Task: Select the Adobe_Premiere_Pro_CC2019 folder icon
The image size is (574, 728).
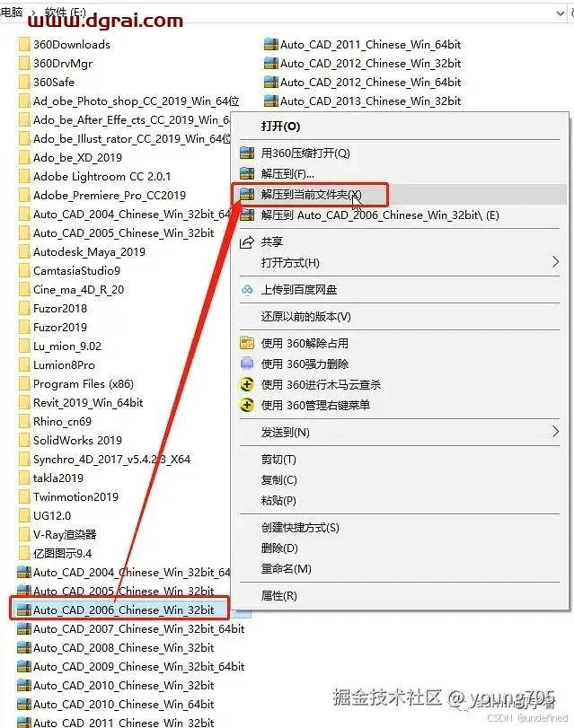Action: 24,196
